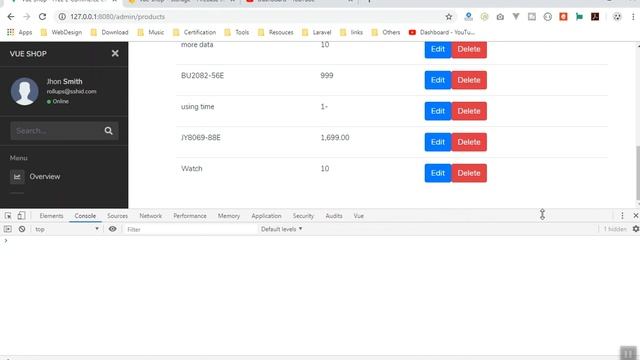Delete the JY8069-88E product
Viewport: 640px width, 360px height.
pyautogui.click(x=469, y=142)
